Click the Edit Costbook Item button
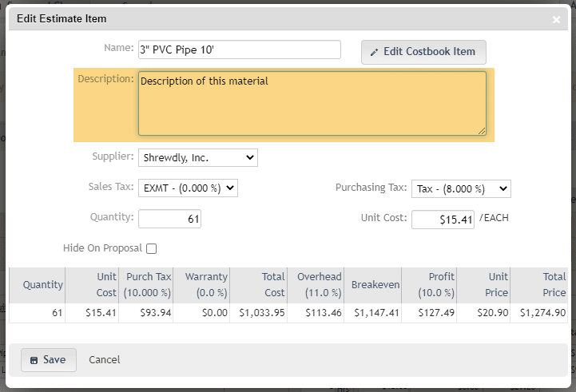The image size is (576, 392). click(x=423, y=52)
